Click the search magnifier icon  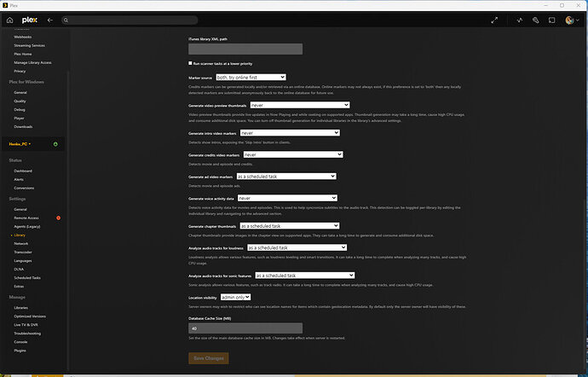coord(66,20)
